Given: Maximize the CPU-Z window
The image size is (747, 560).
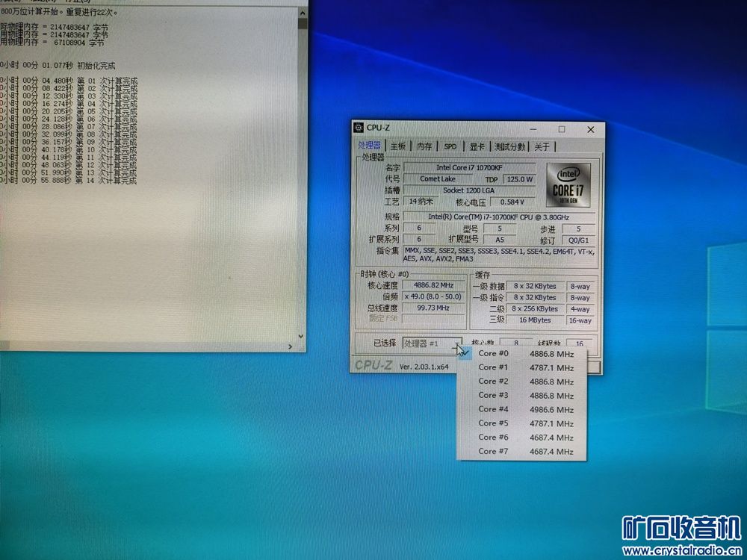Looking at the screenshot, I should [x=562, y=129].
